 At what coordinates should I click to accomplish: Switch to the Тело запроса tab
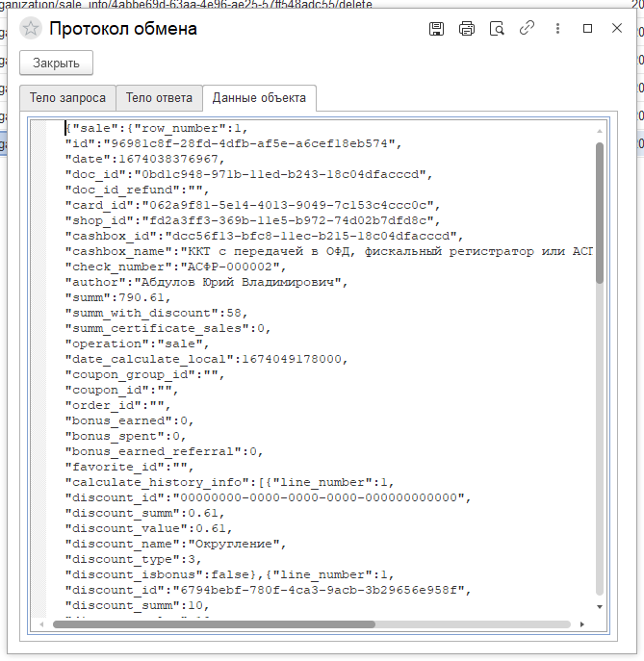click(67, 98)
